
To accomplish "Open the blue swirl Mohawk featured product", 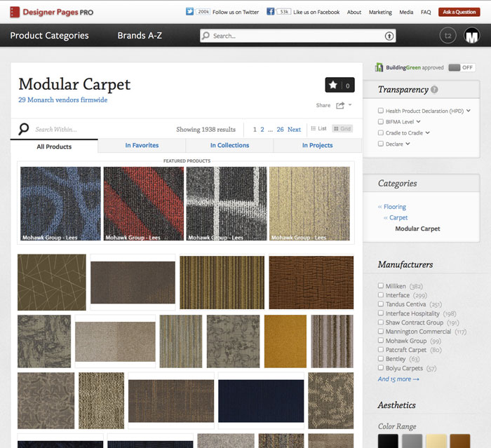I will coord(60,203).
